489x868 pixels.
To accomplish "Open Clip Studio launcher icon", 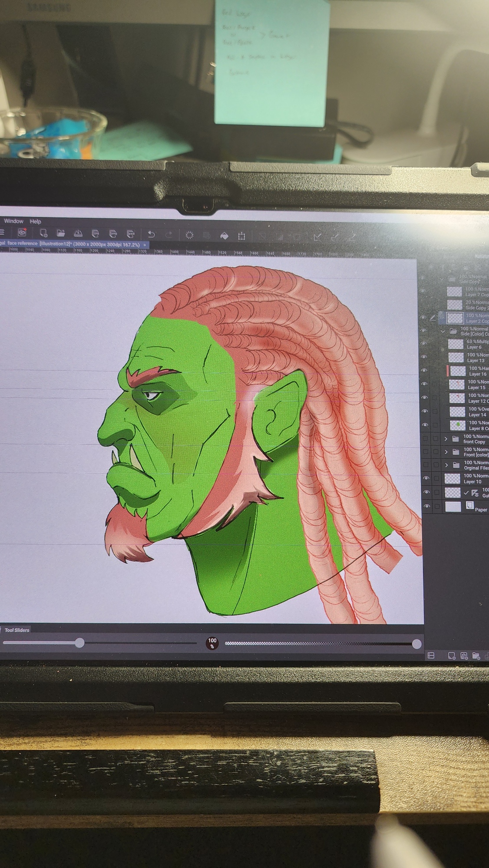I will (x=22, y=233).
